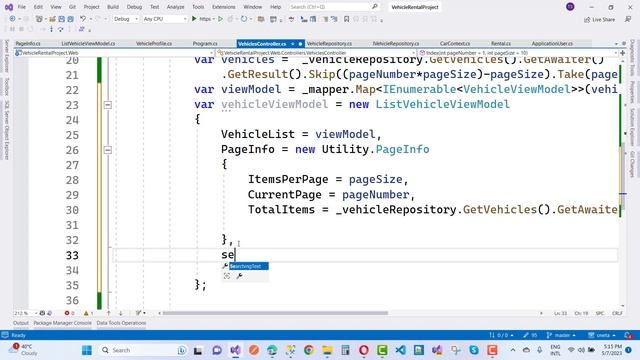Collapse the code block at line 26
The height and width of the screenshot is (360, 640).
point(107,150)
